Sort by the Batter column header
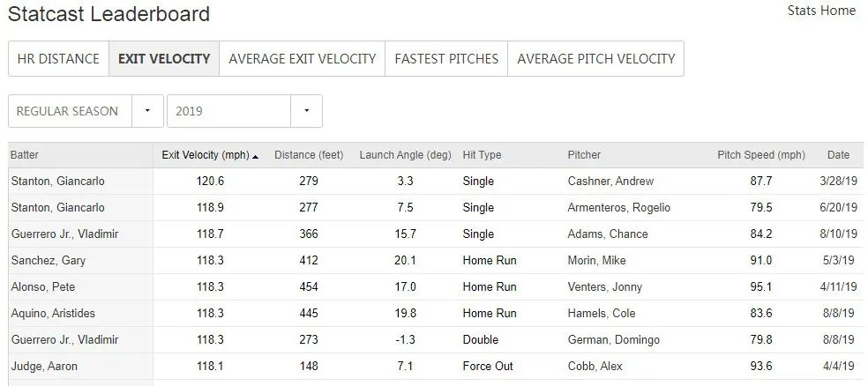Image resolution: width=868 pixels, height=386 pixels. pos(25,155)
